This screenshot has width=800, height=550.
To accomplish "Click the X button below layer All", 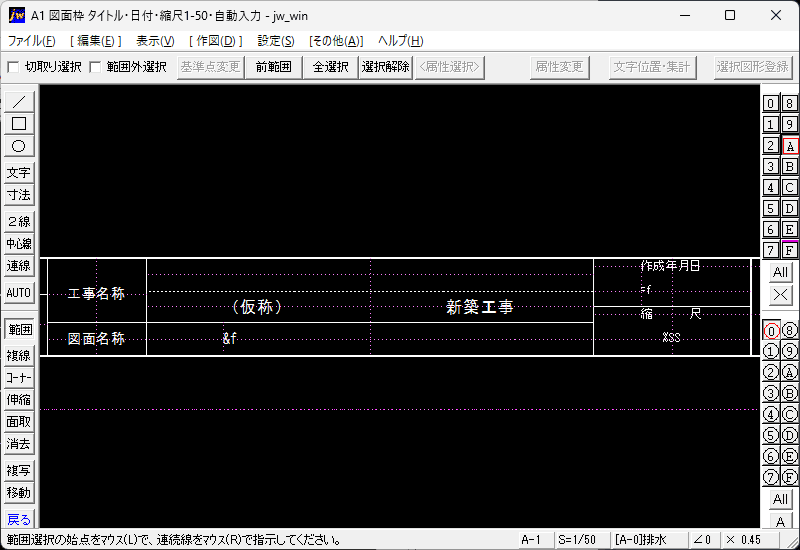I will [x=780, y=295].
